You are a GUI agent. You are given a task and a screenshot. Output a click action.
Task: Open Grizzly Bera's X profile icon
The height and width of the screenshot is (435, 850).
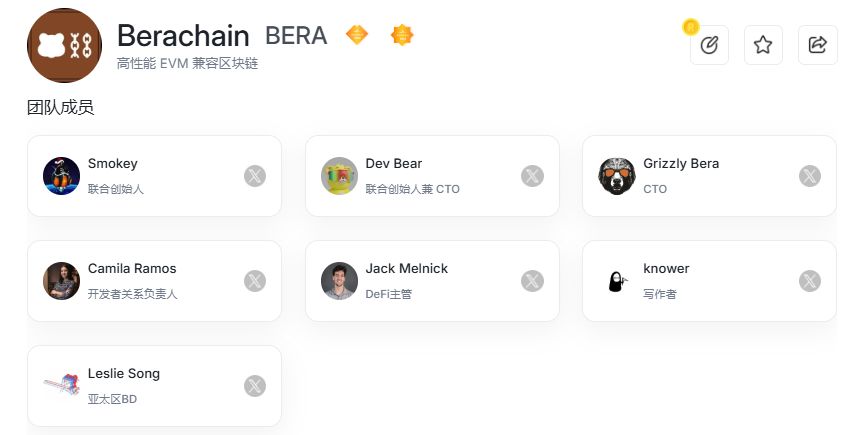(x=810, y=176)
